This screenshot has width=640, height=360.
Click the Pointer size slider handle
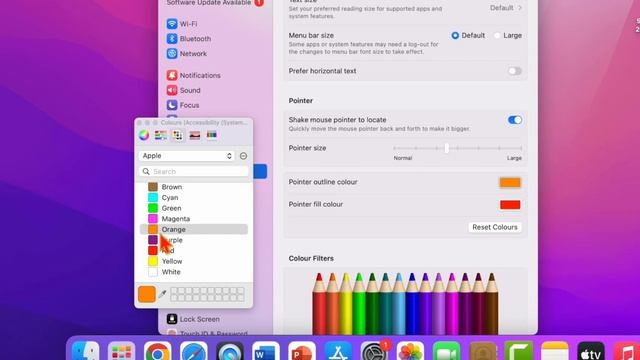(x=447, y=148)
